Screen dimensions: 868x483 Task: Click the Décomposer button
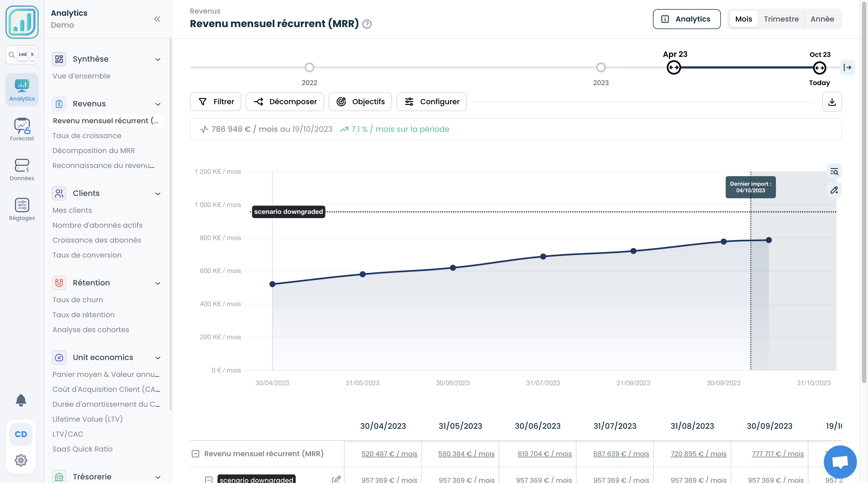point(285,101)
